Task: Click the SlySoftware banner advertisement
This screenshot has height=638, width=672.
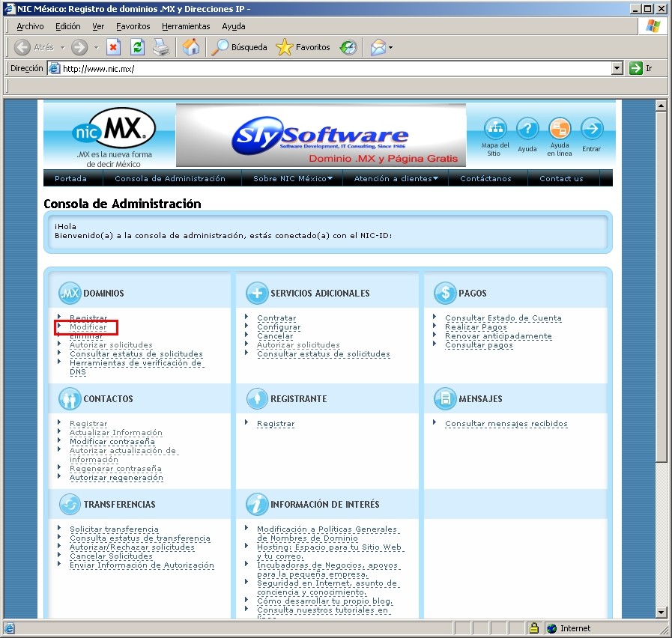Action: [321, 135]
